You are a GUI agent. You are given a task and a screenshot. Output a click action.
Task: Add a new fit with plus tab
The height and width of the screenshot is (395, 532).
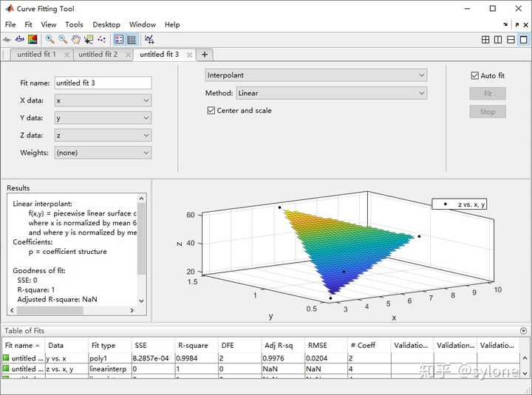point(205,55)
